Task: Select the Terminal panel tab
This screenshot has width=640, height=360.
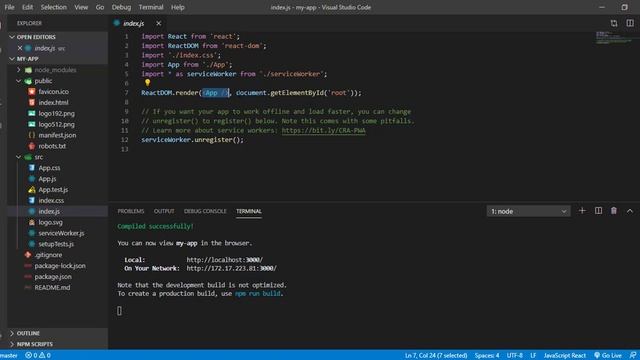Action: (x=249, y=211)
